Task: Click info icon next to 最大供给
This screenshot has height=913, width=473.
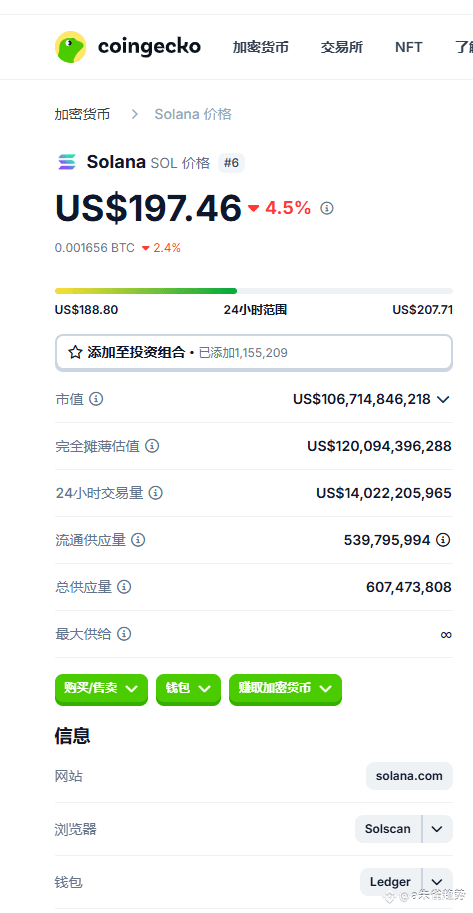Action: coord(124,634)
